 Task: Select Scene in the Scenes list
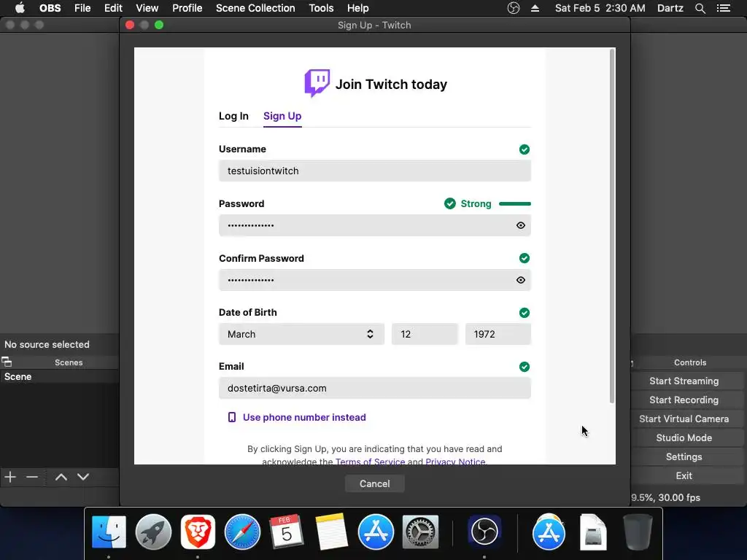(59, 377)
